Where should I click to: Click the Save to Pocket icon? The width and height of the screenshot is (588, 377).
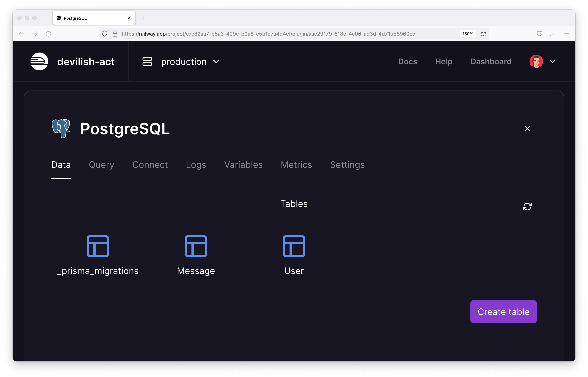point(540,34)
